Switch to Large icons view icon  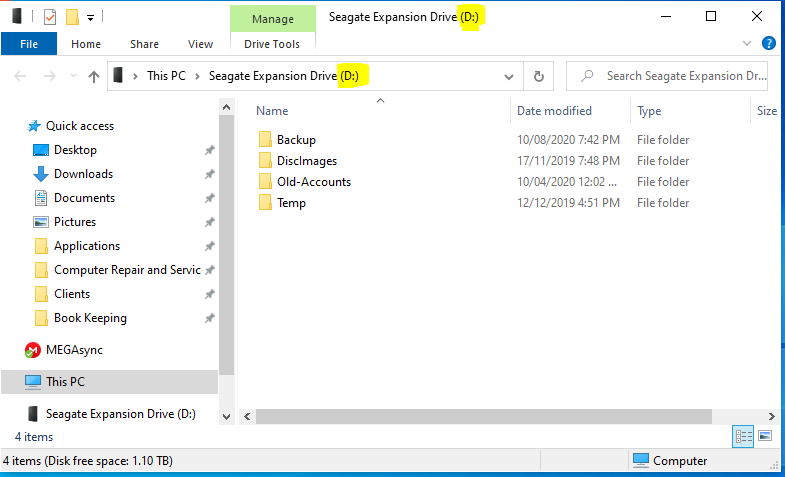(x=765, y=436)
